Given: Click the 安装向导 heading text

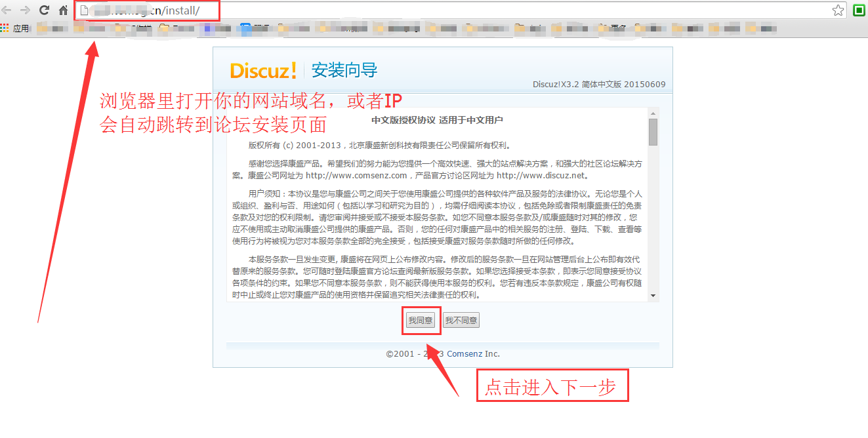Looking at the screenshot, I should (x=344, y=70).
